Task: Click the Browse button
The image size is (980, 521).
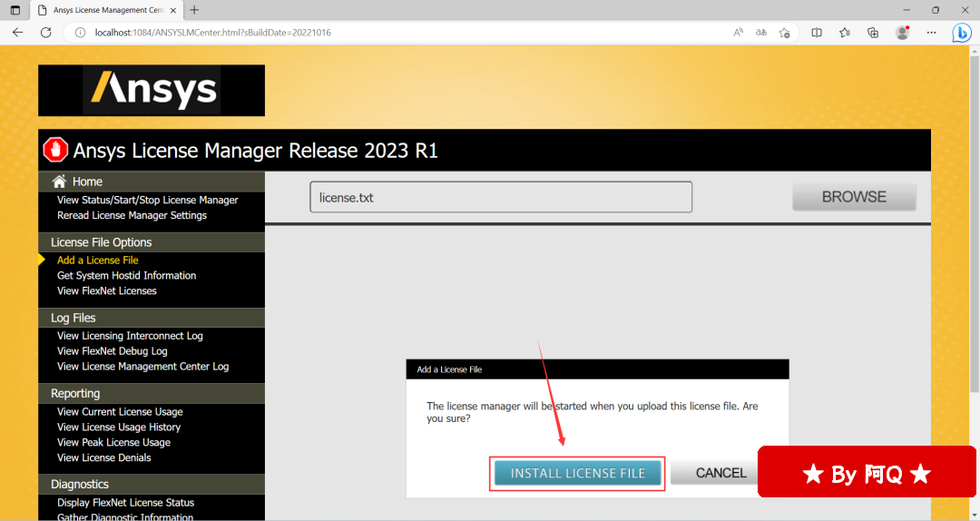Action: point(854,197)
